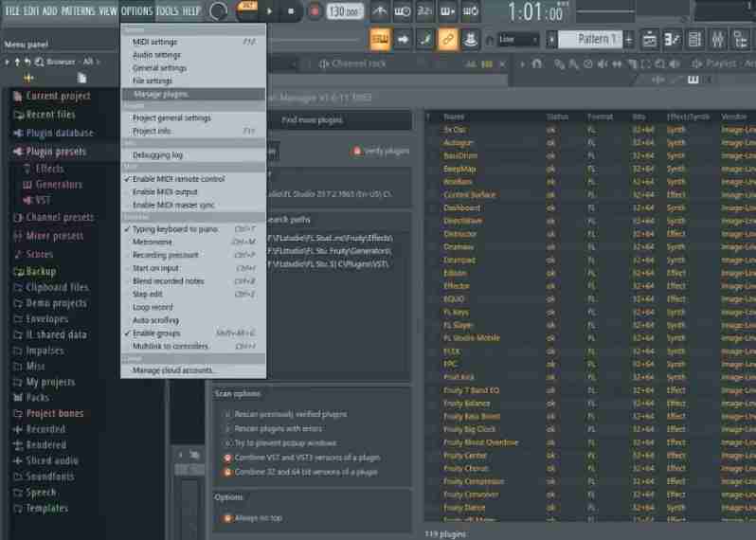
Task: Start playback with the play button
Action: click(x=269, y=10)
